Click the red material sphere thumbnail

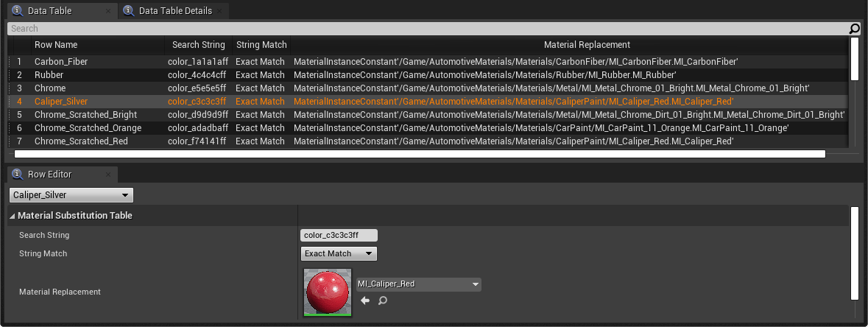click(328, 292)
